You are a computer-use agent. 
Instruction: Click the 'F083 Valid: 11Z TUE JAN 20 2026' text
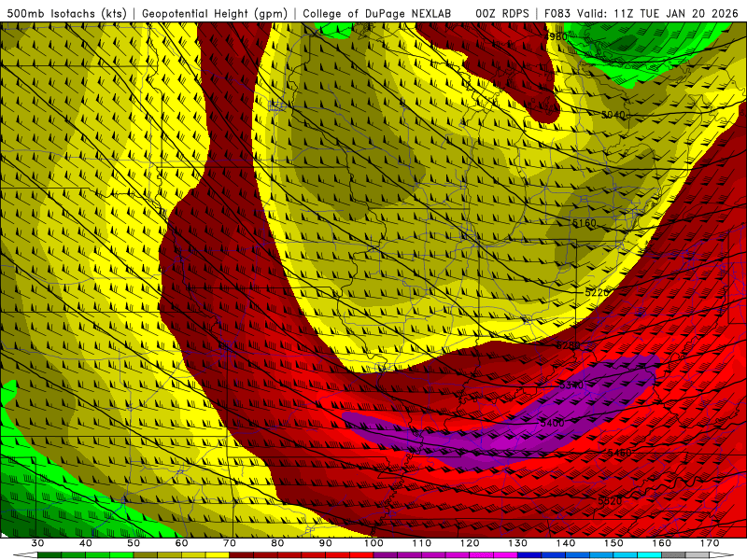[641, 13]
